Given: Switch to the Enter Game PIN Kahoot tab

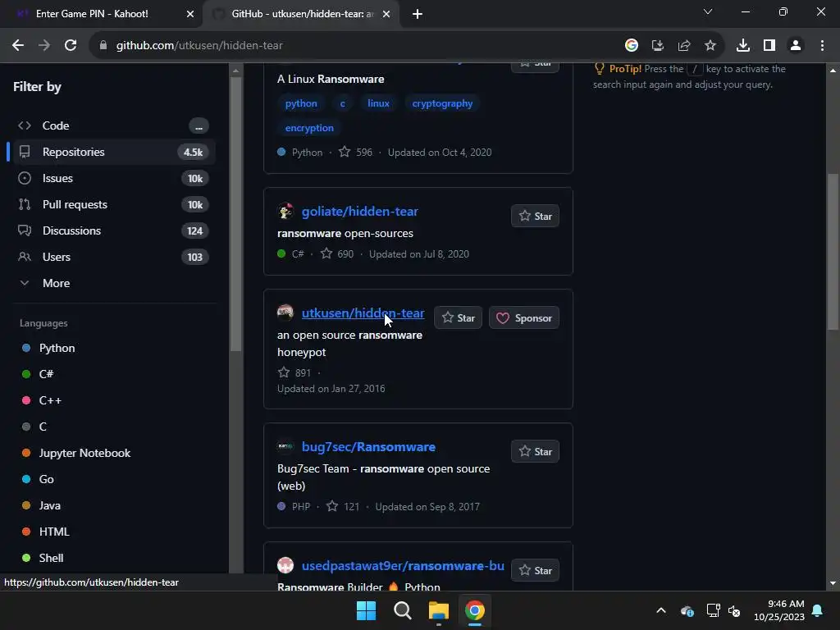Looking at the screenshot, I should (x=102, y=14).
